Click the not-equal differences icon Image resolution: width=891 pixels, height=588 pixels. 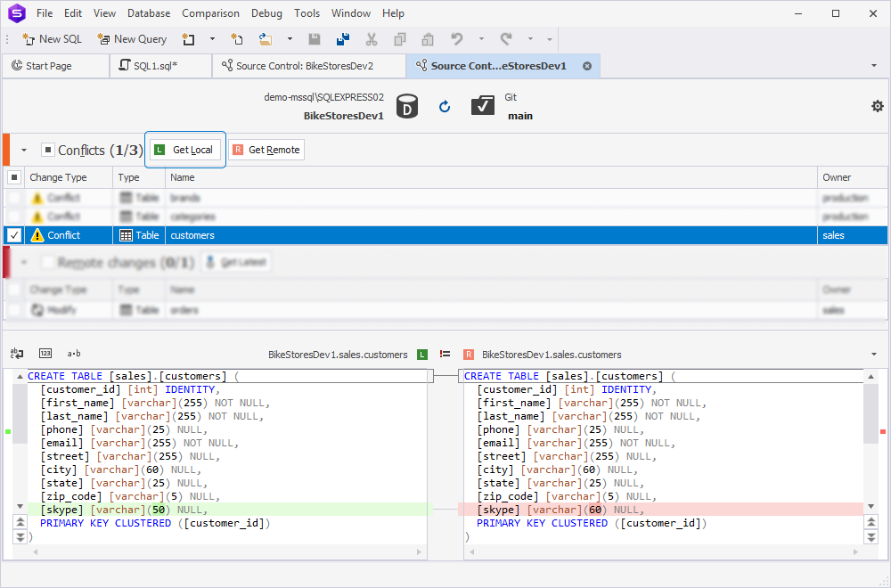[445, 354]
